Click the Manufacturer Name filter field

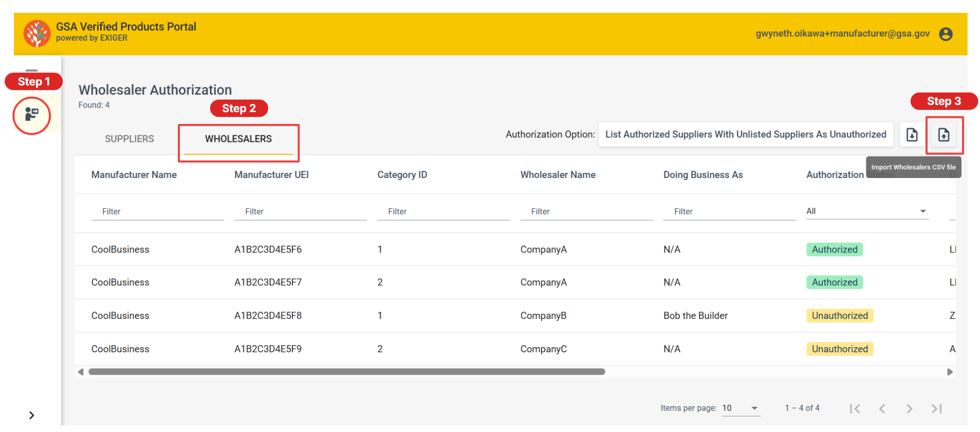(x=158, y=212)
